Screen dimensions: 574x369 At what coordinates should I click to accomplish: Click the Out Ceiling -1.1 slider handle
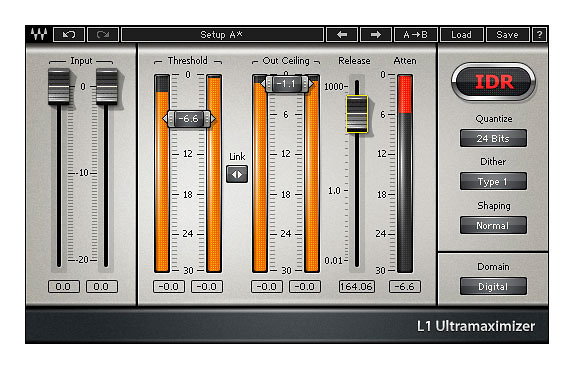click(287, 84)
